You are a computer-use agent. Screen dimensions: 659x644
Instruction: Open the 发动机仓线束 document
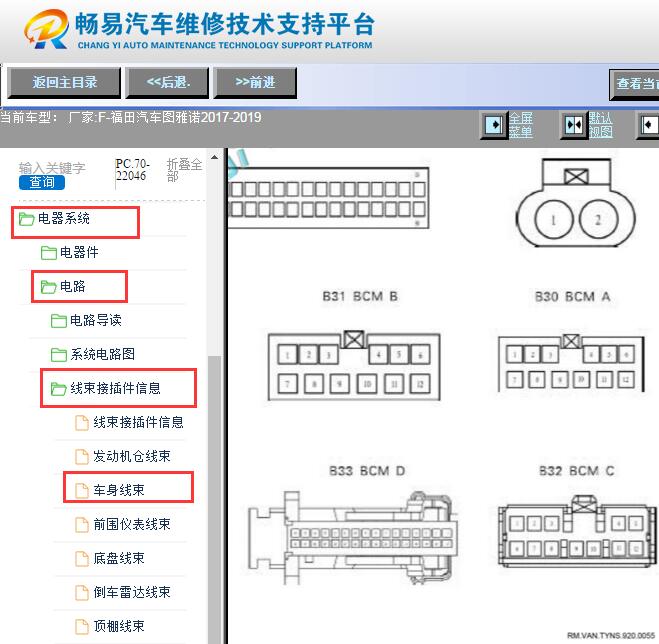coord(132,456)
